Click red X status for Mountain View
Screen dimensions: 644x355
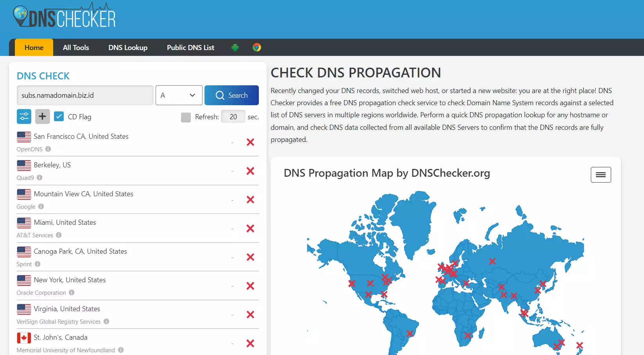[x=250, y=200]
